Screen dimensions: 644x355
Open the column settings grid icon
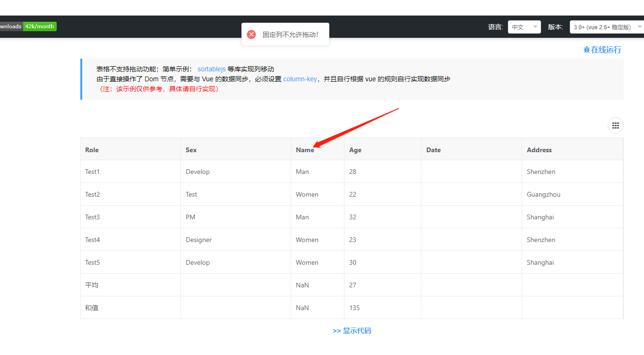point(615,125)
